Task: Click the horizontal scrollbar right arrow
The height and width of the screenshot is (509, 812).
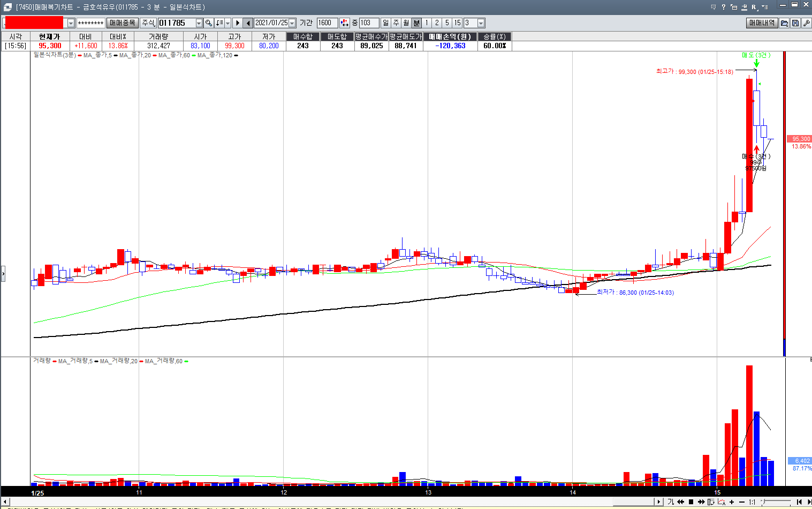Action: 659,502
